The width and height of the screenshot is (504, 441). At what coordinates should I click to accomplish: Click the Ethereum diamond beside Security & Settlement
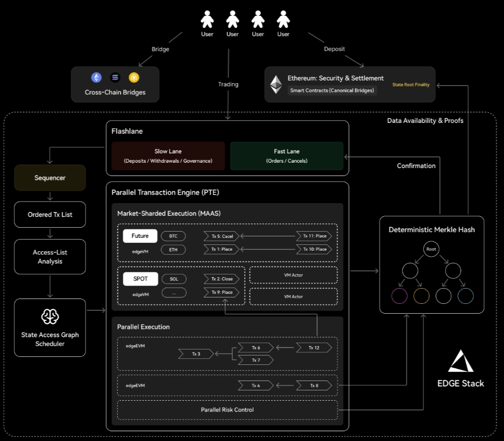[x=276, y=85]
